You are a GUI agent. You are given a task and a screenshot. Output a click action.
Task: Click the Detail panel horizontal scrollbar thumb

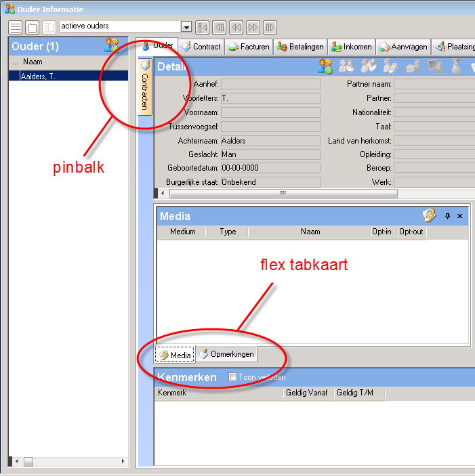(x=283, y=194)
